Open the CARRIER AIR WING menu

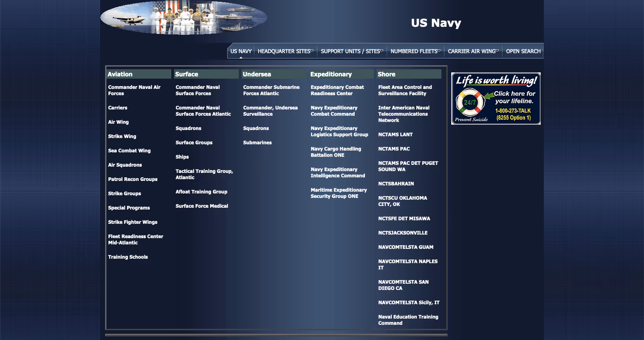(473, 51)
